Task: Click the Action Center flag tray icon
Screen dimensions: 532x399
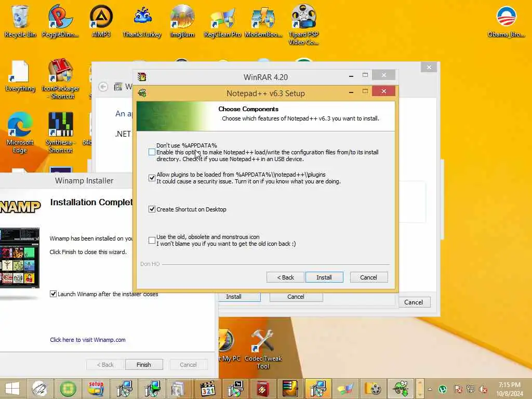Action: click(x=458, y=389)
